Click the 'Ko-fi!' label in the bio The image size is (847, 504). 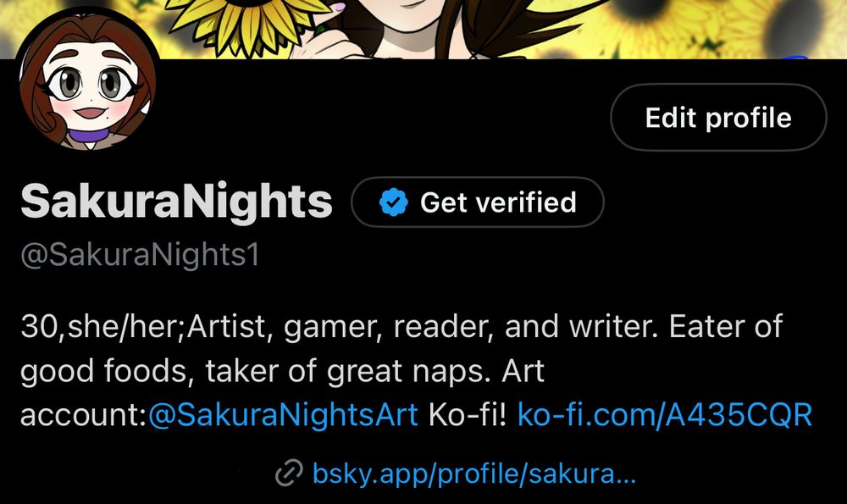coord(468,415)
